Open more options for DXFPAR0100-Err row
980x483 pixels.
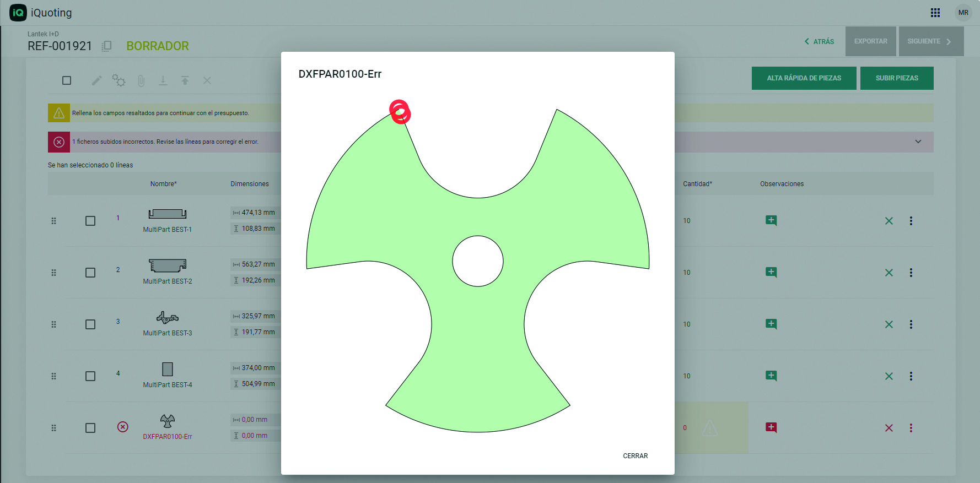point(911,428)
